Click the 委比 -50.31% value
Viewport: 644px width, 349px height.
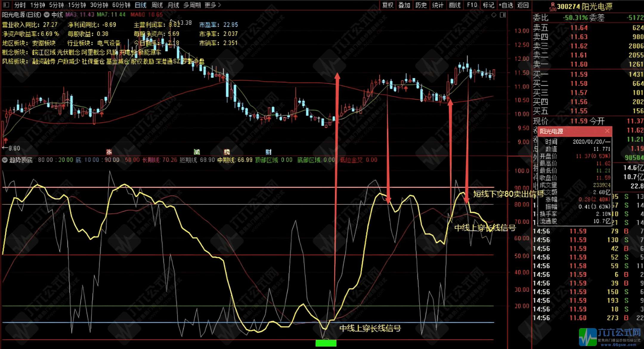click(x=575, y=18)
